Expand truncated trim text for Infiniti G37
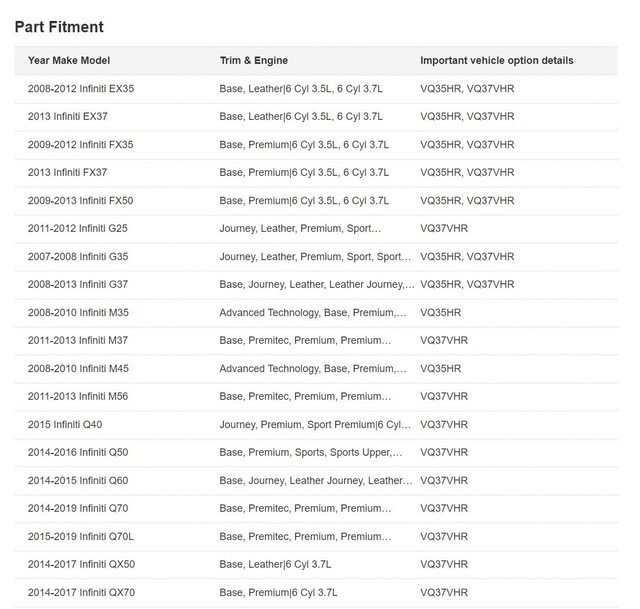640x609 pixels. point(317,284)
